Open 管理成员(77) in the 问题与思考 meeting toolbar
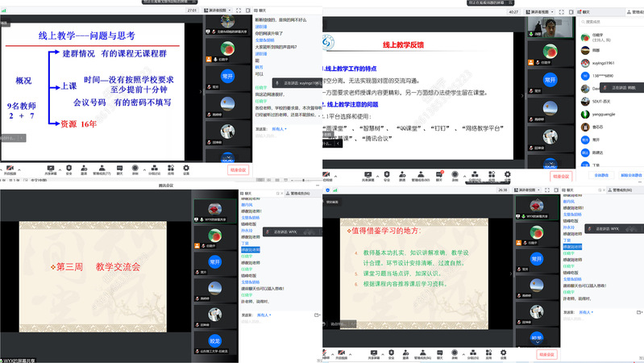 (102, 169)
